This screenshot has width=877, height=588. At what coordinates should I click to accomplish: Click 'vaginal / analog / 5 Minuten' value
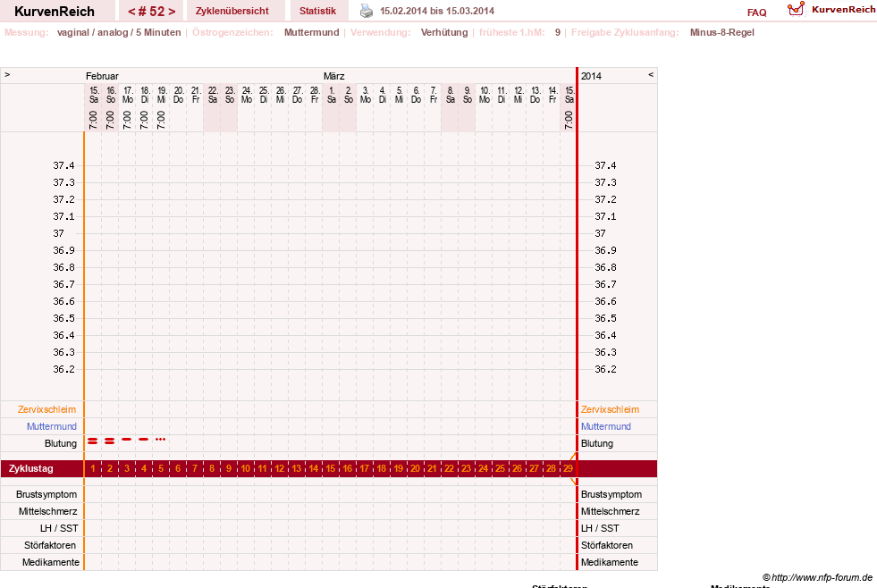pyautogui.click(x=119, y=32)
